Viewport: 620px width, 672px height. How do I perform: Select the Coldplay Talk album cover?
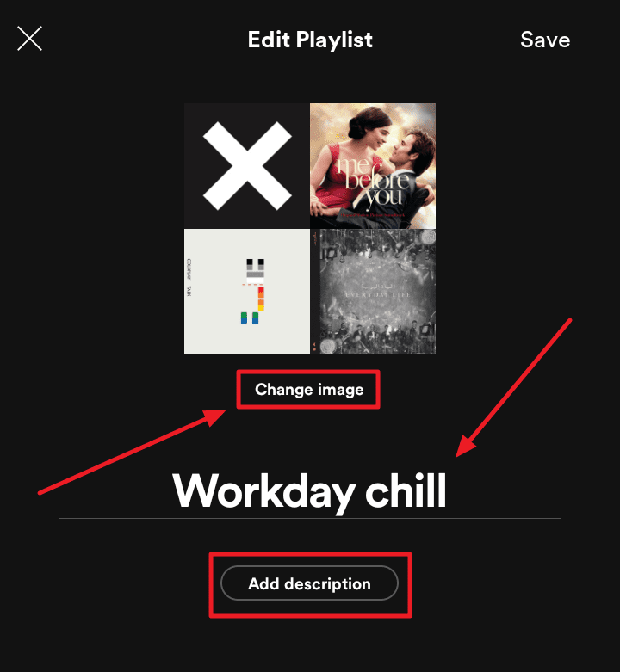[247, 292]
